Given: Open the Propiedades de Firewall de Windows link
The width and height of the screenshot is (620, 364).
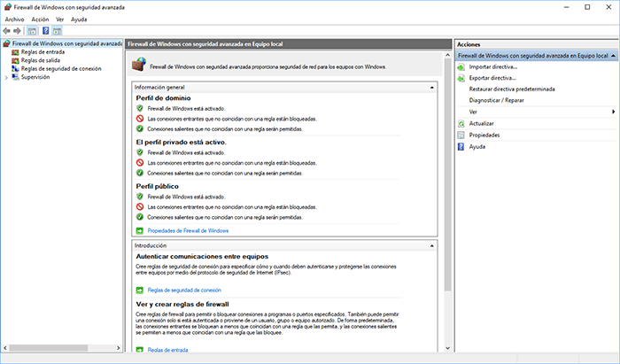Looking at the screenshot, I should coord(188,230).
